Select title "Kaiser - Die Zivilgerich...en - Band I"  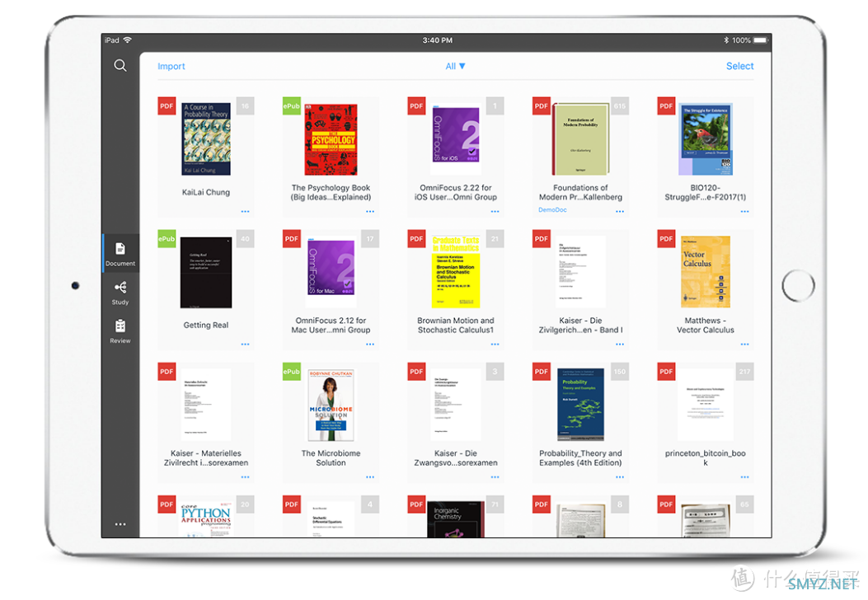pyautogui.click(x=580, y=325)
